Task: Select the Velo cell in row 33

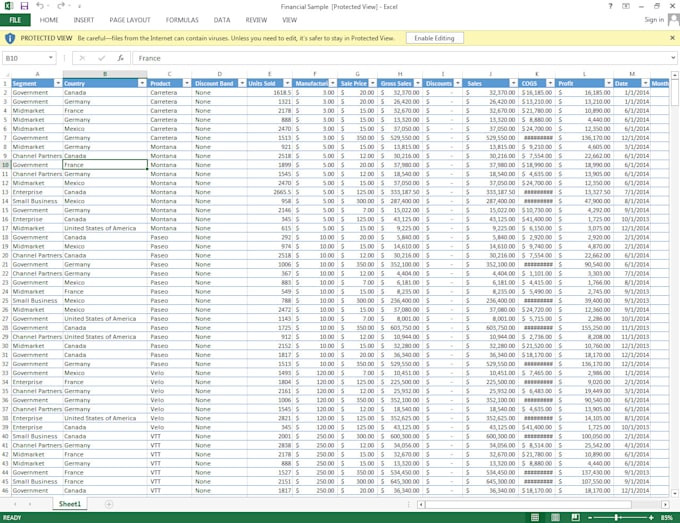Action: tap(169, 373)
